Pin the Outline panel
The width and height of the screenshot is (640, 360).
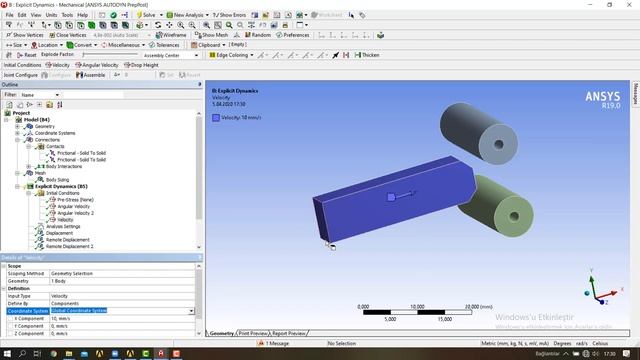[x=200, y=84]
